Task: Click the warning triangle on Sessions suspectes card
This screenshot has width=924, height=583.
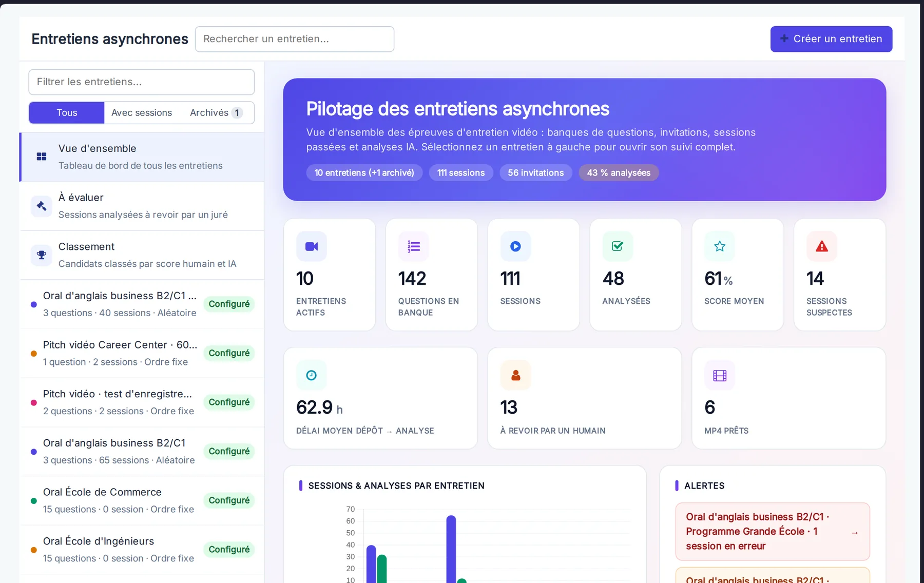Action: (x=822, y=246)
